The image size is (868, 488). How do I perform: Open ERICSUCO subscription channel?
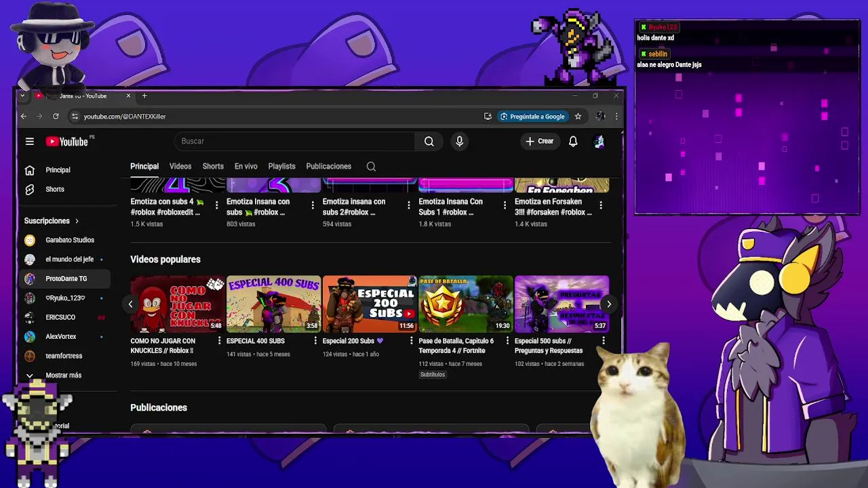[x=65, y=317]
